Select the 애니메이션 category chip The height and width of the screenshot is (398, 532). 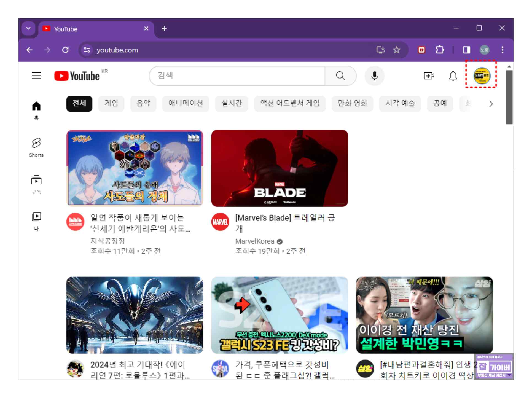click(186, 103)
